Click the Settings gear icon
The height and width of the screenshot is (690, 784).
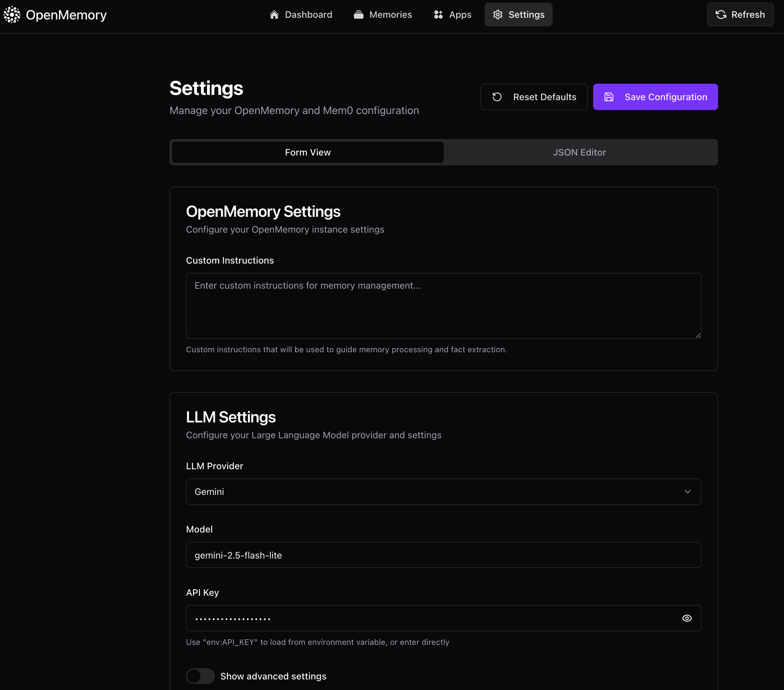click(498, 14)
